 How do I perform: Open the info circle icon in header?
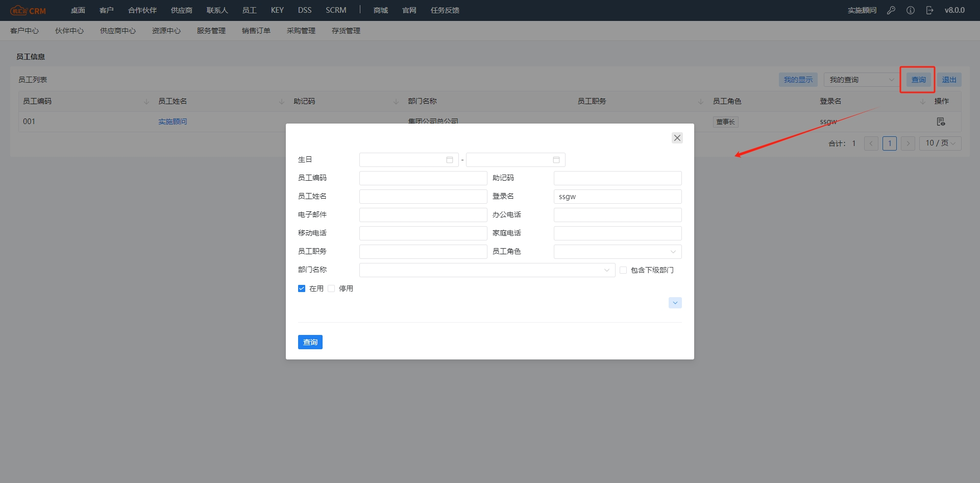pyautogui.click(x=911, y=10)
